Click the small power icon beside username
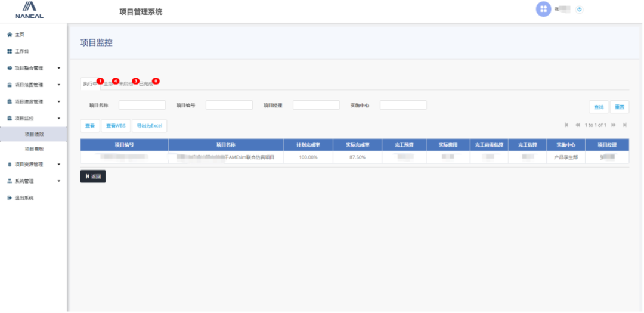Image resolution: width=644 pixels, height=313 pixels. tap(579, 10)
